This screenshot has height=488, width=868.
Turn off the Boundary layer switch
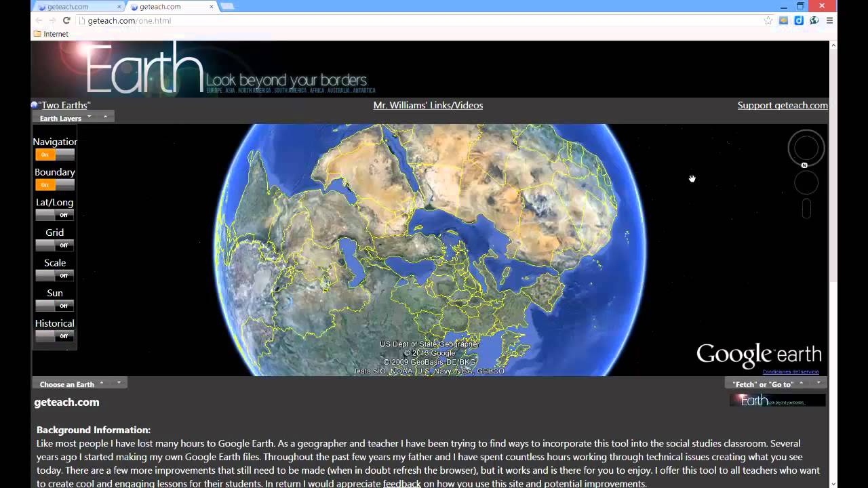(55, 185)
